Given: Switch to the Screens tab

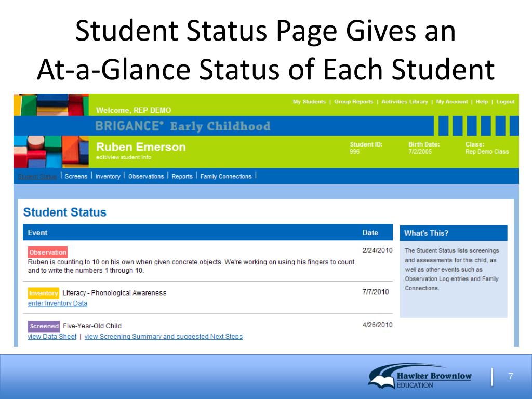Looking at the screenshot, I should 76,177.
